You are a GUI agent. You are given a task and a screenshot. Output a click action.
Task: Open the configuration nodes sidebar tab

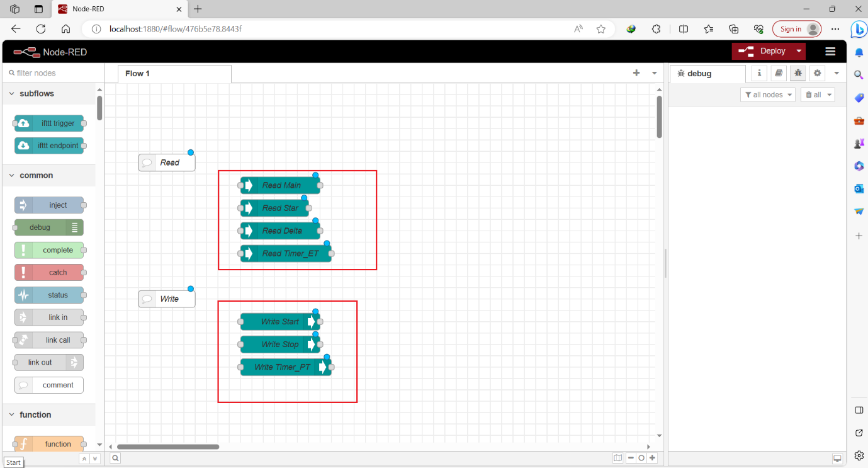tap(817, 73)
